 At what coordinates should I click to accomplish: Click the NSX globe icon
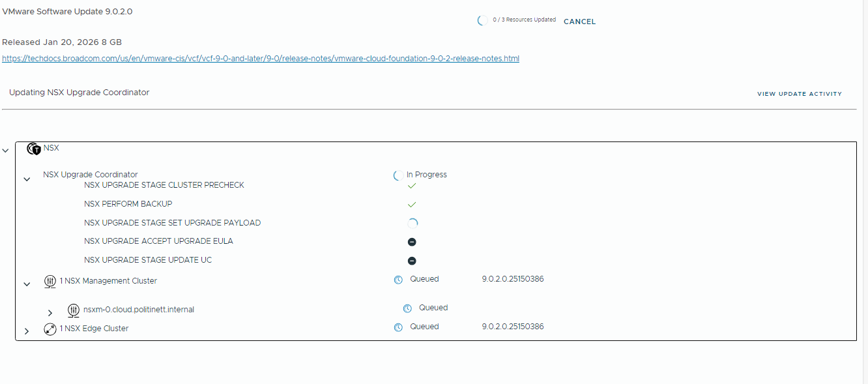(34, 149)
